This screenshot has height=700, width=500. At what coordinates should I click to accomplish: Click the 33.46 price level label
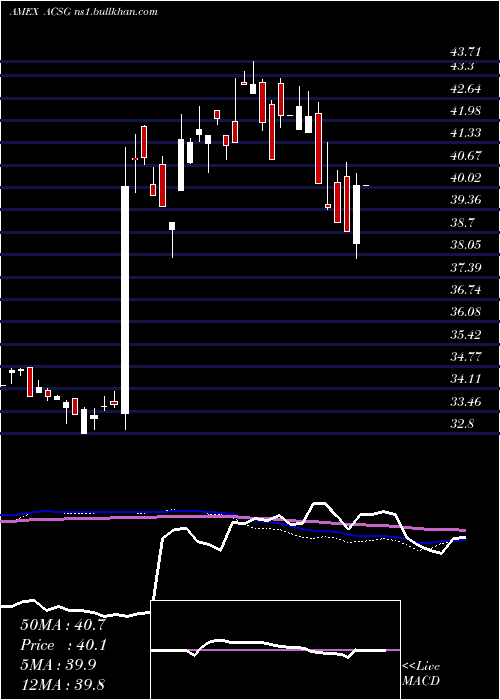(x=466, y=401)
